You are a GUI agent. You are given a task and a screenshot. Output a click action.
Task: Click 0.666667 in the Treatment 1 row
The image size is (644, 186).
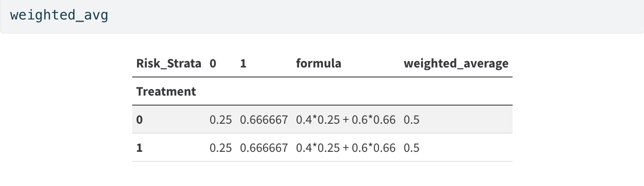[264, 148]
